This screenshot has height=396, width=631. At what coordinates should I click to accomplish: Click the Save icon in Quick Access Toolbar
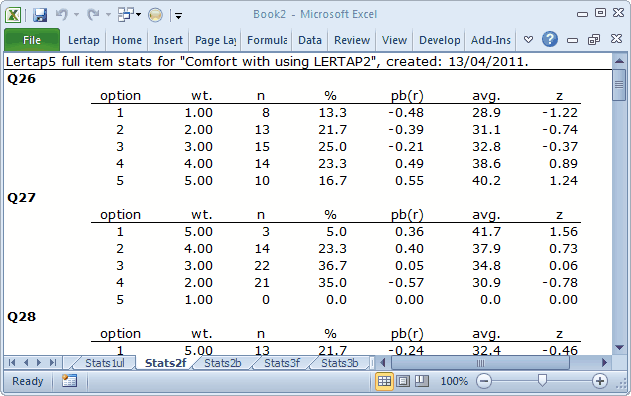[x=40, y=15]
